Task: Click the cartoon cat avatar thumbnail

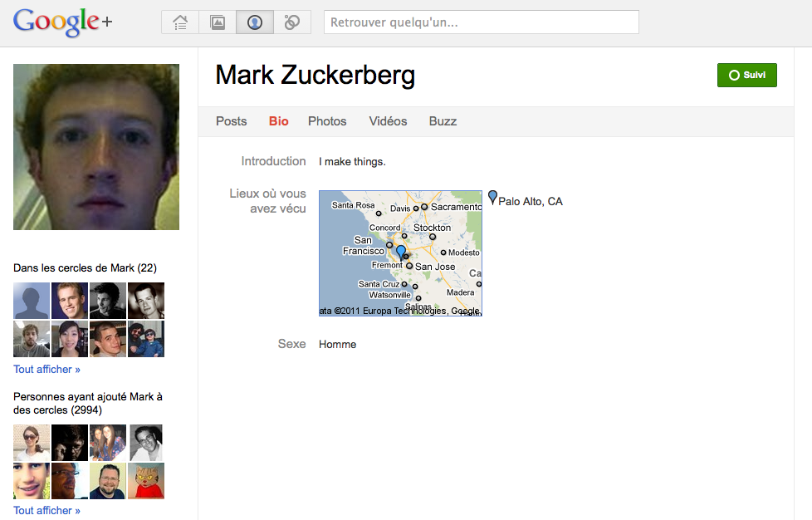Action: pos(146,481)
